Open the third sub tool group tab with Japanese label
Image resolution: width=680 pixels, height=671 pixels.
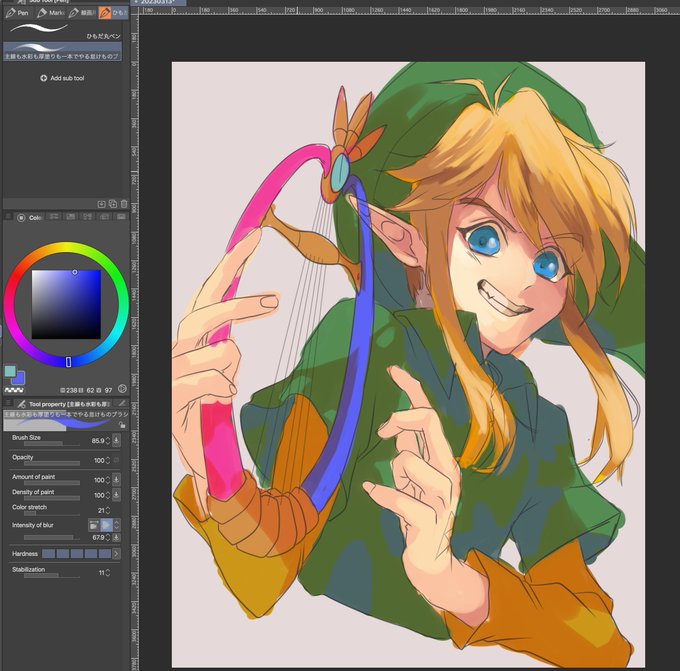coord(82,13)
